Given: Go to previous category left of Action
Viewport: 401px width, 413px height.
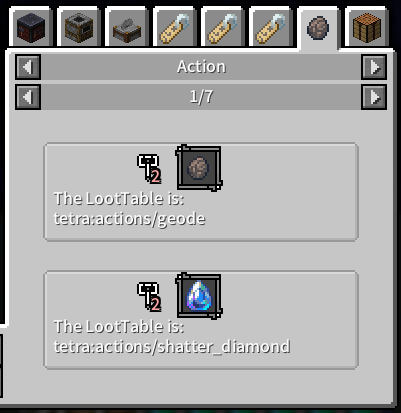Looking at the screenshot, I should (x=28, y=67).
